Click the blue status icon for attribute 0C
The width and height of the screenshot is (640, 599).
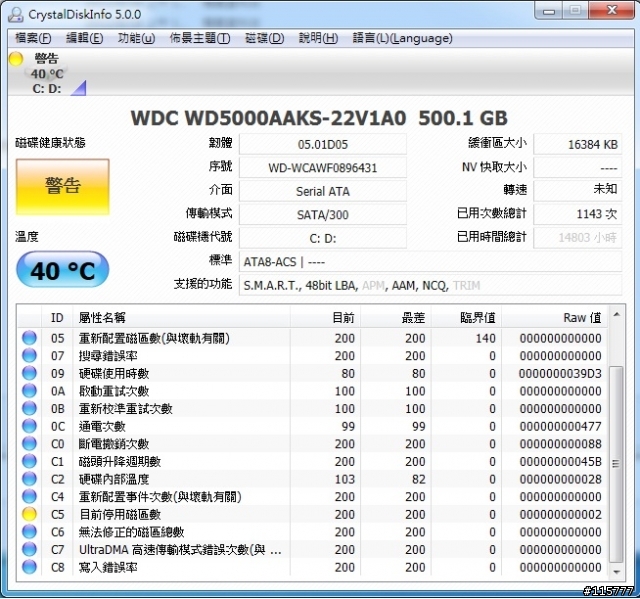click(29, 426)
